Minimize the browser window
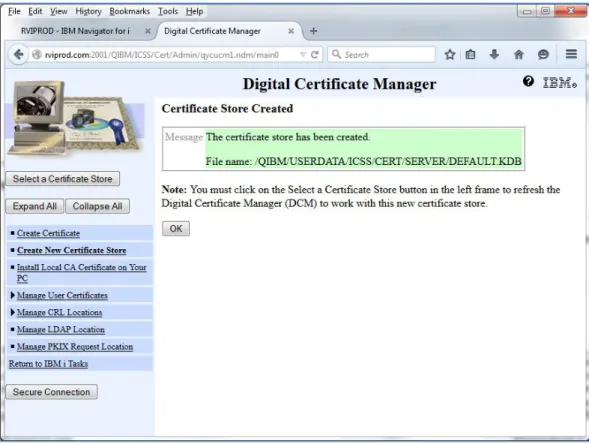Screen dimensions: 589x444 coord(527,11)
